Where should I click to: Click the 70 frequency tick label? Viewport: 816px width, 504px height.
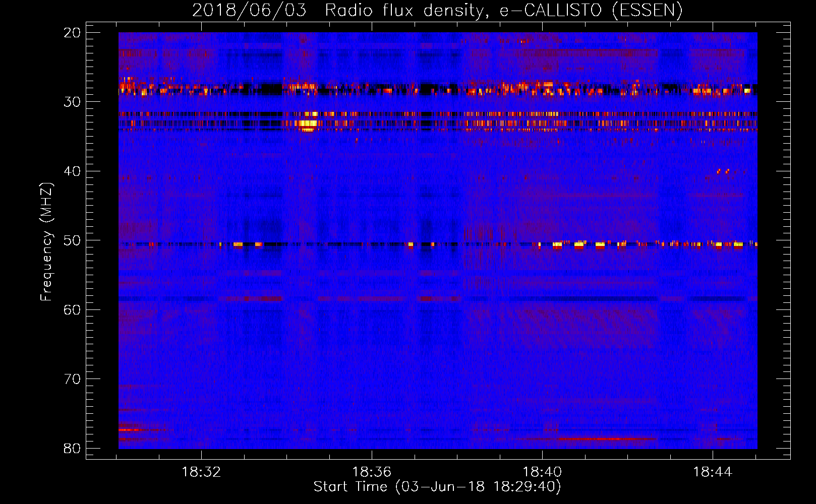pos(72,379)
